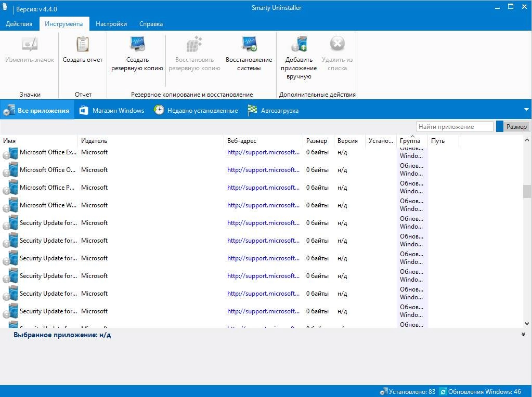
Task: Open Создать отчет report tool
Action: (83, 50)
